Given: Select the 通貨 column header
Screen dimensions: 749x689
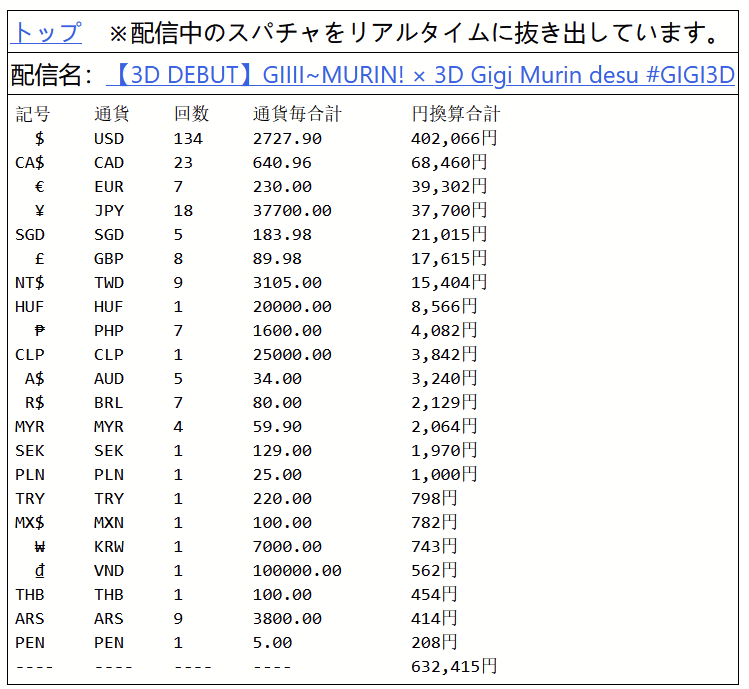Looking at the screenshot, I should (112, 114).
